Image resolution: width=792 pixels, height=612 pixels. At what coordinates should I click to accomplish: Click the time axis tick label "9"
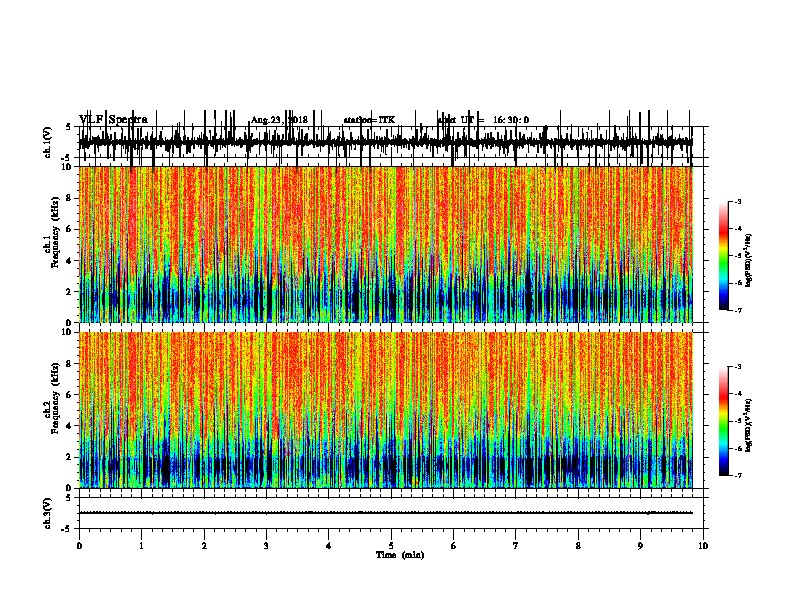(640, 546)
